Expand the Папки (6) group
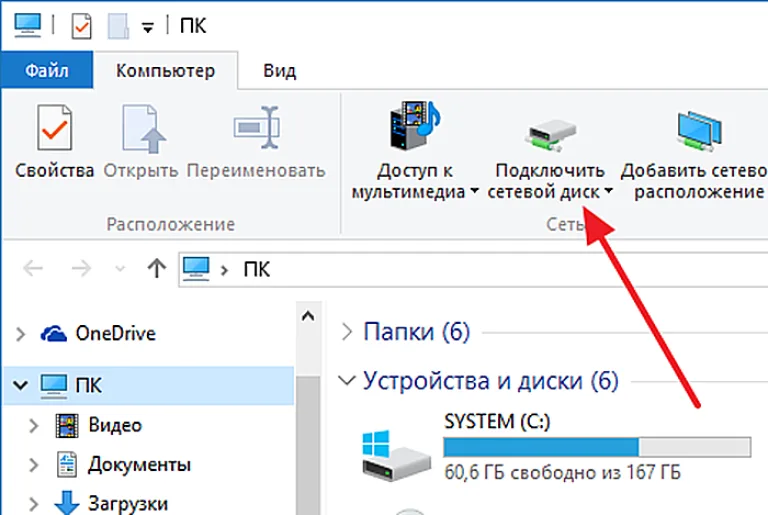The height and width of the screenshot is (515, 768). coord(346,332)
